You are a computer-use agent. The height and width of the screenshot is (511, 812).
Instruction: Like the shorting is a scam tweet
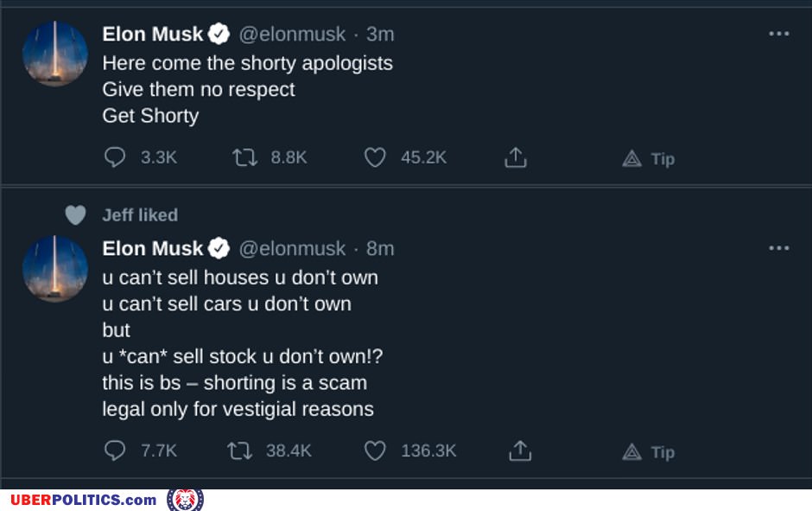374,450
